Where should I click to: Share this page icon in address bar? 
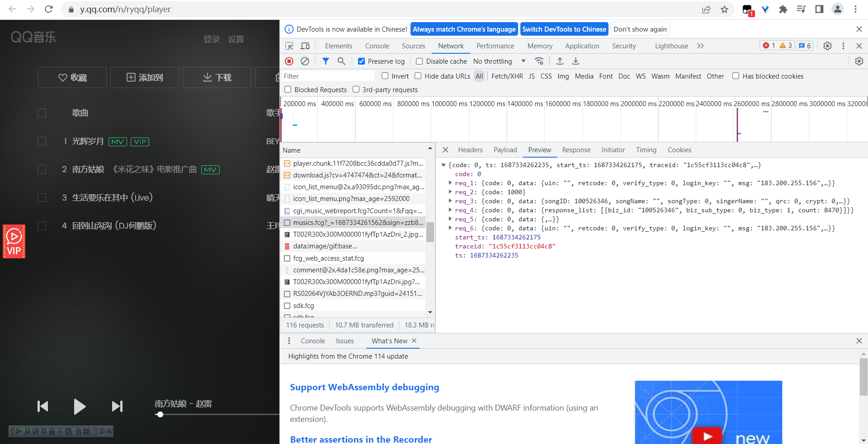coord(706,9)
